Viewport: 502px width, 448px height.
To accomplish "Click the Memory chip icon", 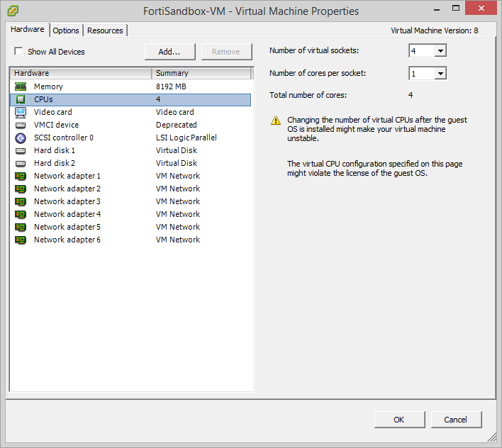I will [x=21, y=86].
